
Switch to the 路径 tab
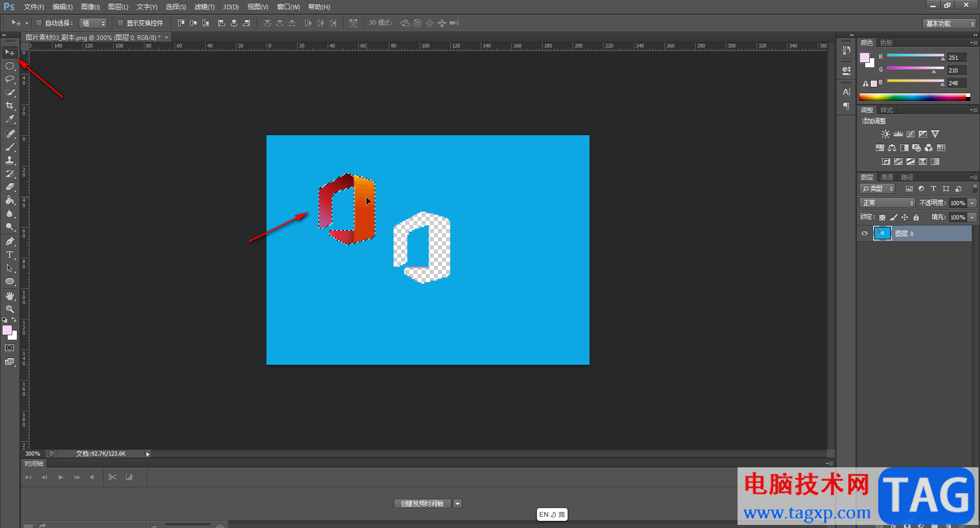tap(907, 178)
